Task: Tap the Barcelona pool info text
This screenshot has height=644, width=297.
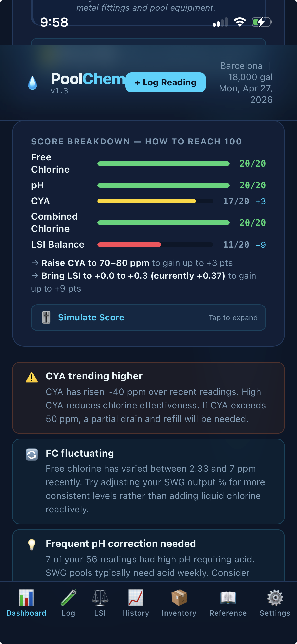Action: click(246, 82)
